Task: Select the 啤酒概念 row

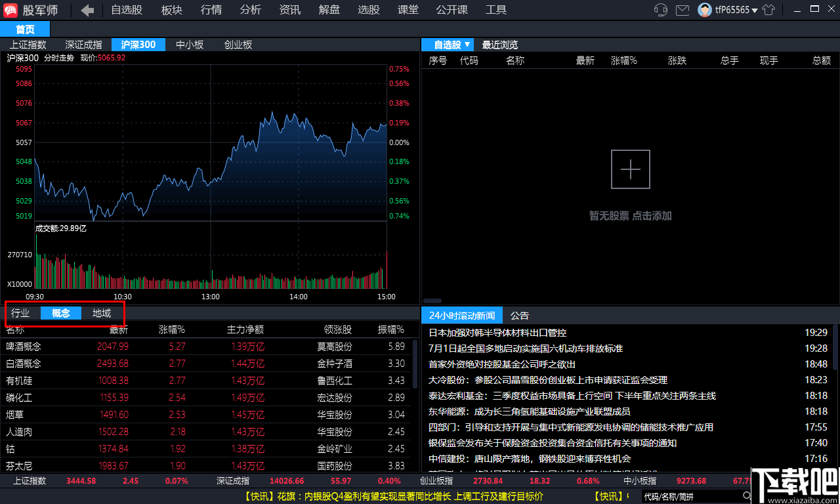Action: (x=205, y=346)
